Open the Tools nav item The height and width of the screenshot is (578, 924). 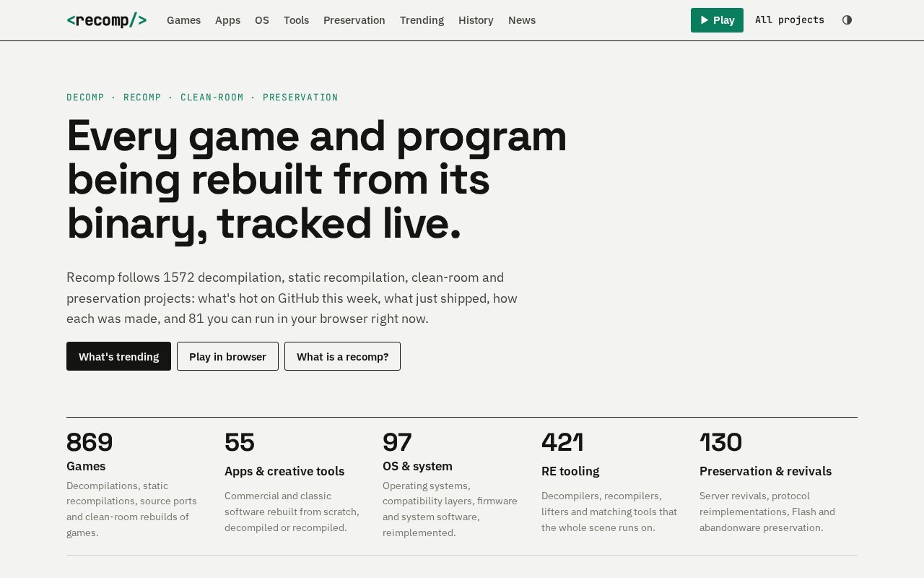297,20
